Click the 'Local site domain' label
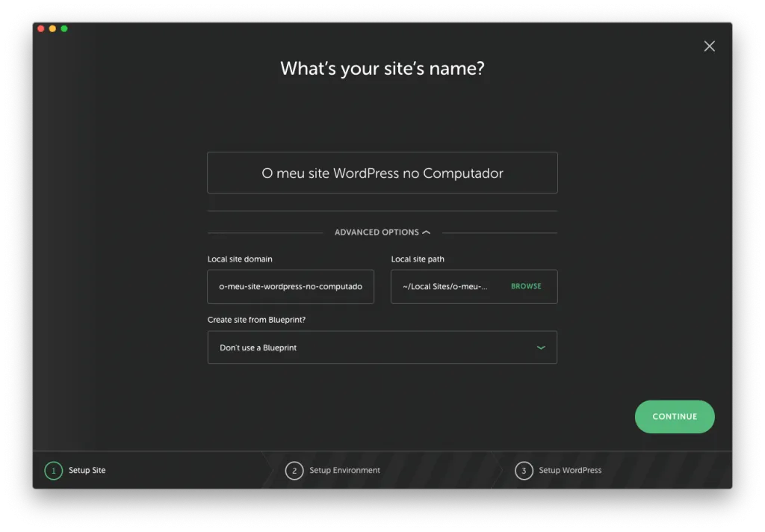The height and width of the screenshot is (532, 765). 240,259
